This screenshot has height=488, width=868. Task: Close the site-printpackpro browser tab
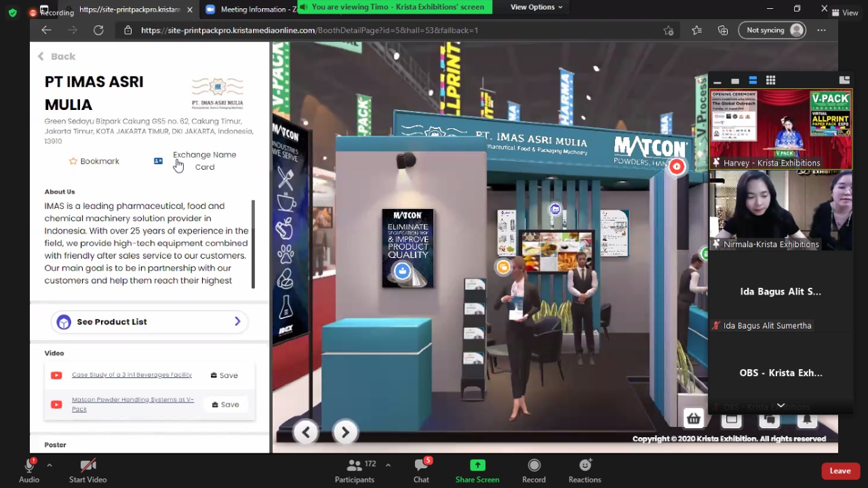pos(190,10)
